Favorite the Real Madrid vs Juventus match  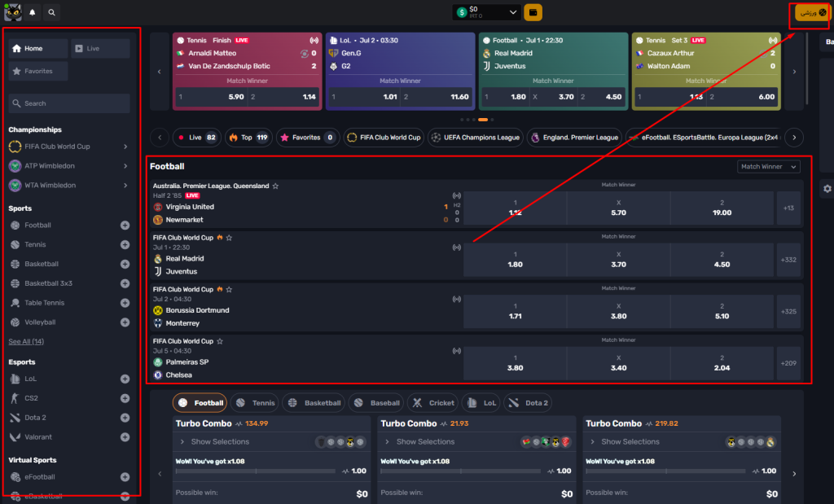coord(229,238)
